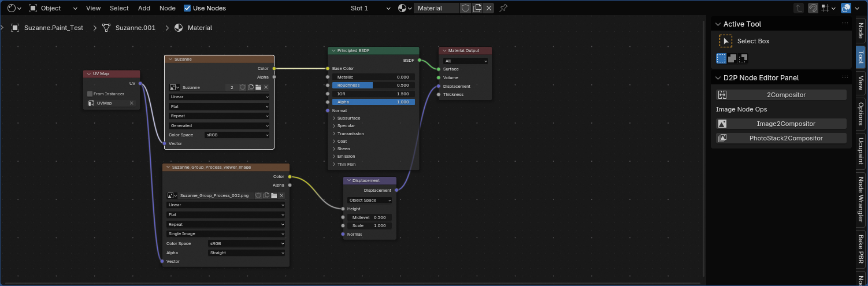Pin the node tree with pin icon

[x=503, y=8]
